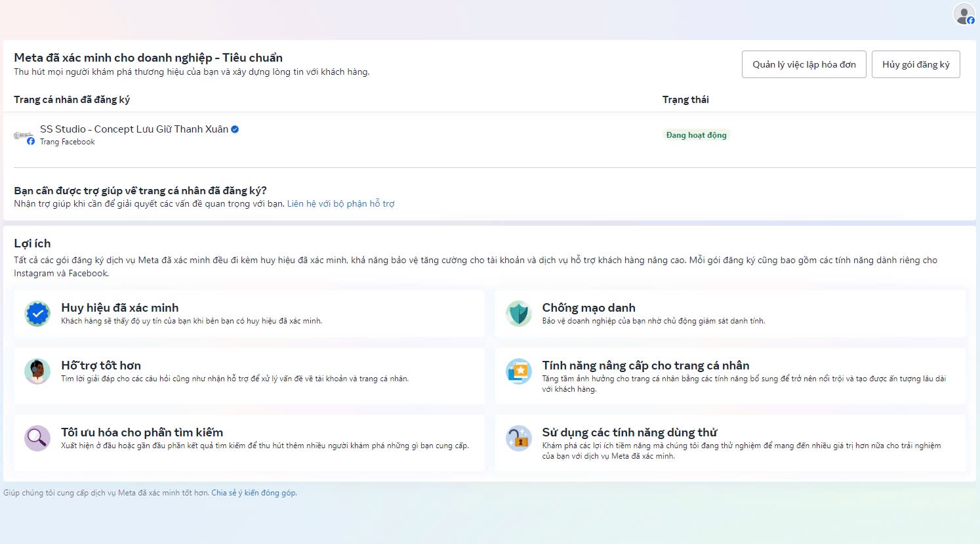
Task: Click Tính năng nâng cấp cho trang cá nhân heading
Action: click(x=645, y=366)
